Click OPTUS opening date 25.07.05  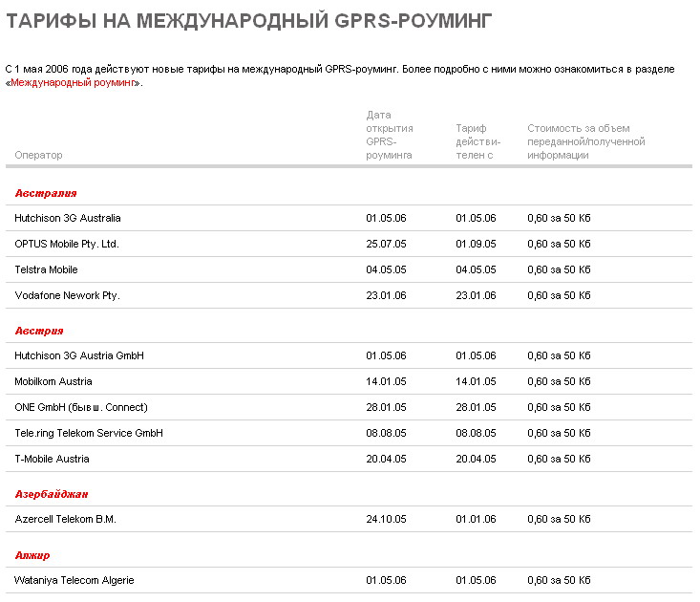tap(386, 244)
